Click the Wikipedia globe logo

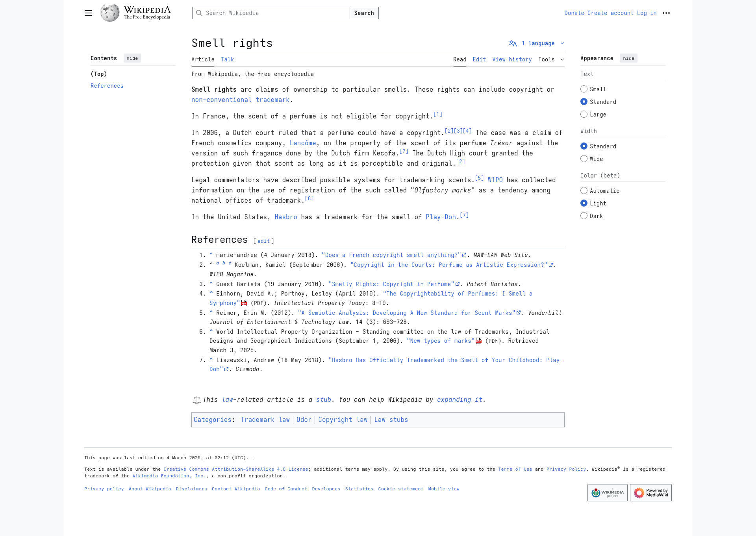(110, 13)
